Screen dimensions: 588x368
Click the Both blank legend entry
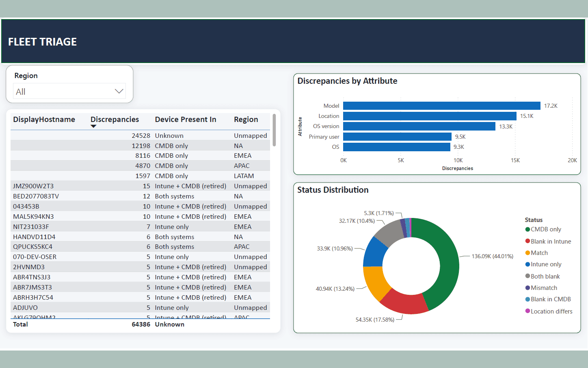pyautogui.click(x=543, y=277)
